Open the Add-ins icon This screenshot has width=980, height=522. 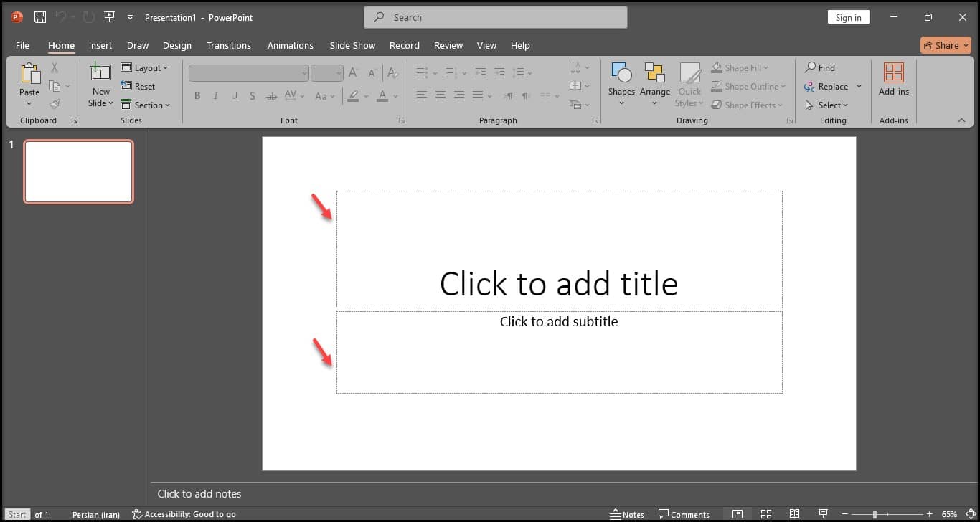(x=893, y=73)
